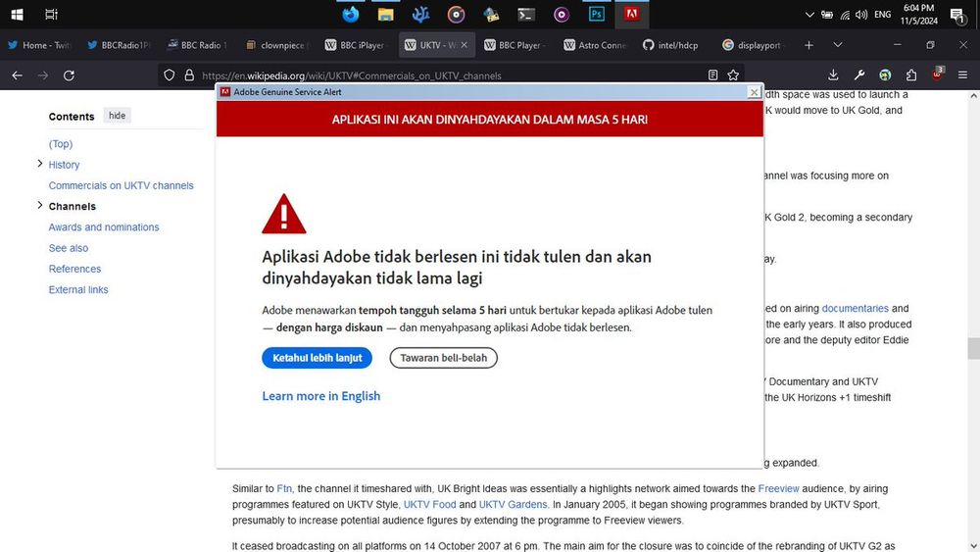Close the Adobe Genuine Service Alert

755,92
